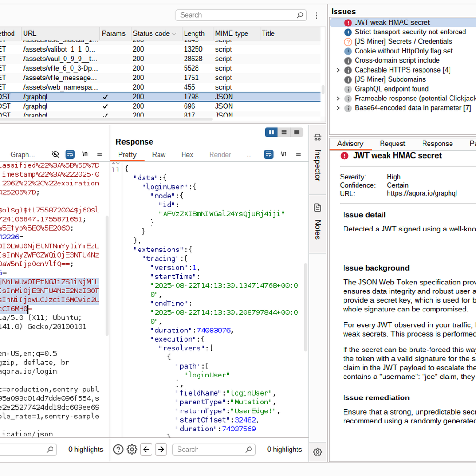Click the Response pane vertical scrollbar
Image resolution: width=476 pixels, height=476 pixels.
[x=305, y=307]
